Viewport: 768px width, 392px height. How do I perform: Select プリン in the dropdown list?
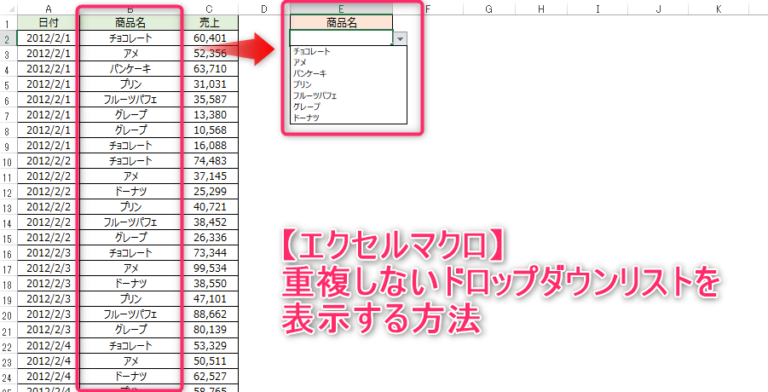302,84
